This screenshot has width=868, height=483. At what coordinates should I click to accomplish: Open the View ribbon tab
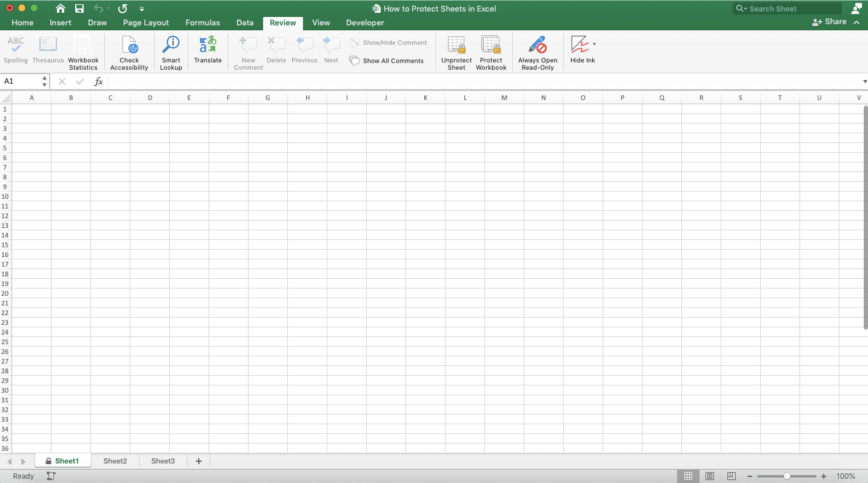(321, 23)
